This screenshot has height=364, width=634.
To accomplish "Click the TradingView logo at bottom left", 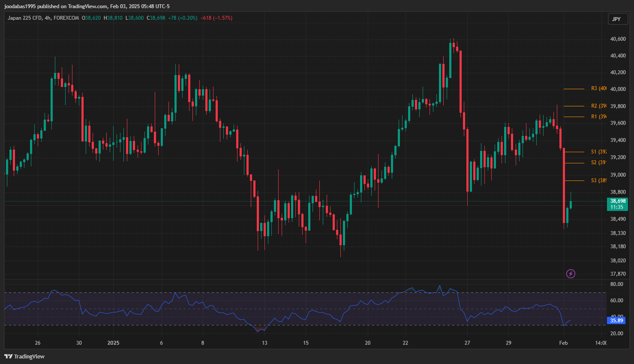I will (24, 356).
